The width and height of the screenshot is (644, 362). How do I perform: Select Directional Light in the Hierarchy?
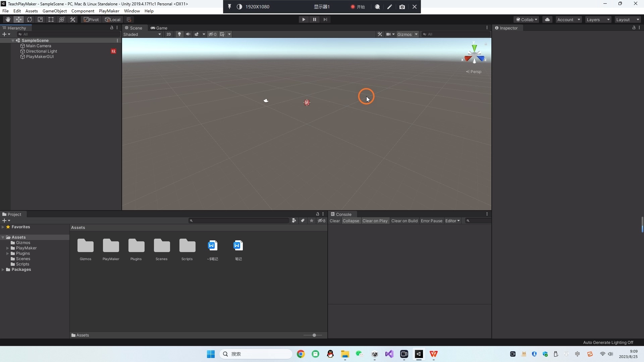point(42,51)
